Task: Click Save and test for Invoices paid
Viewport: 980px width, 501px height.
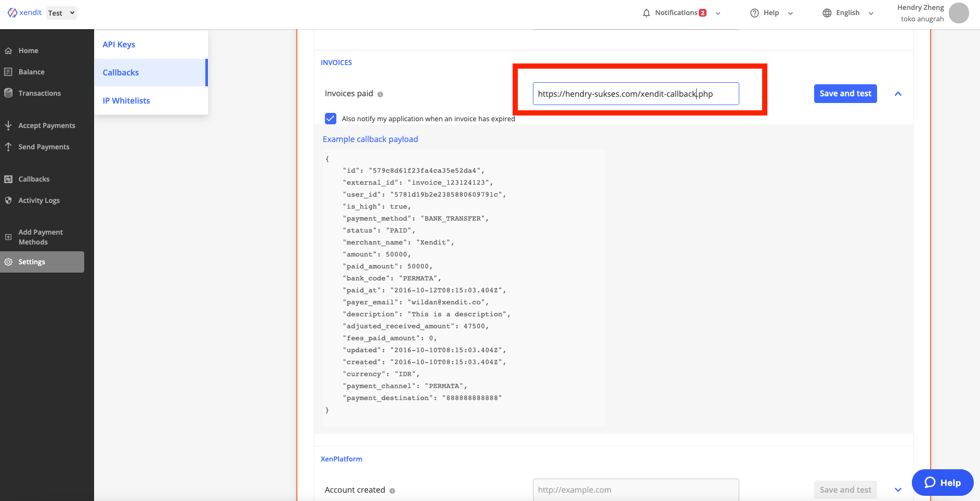Action: pyautogui.click(x=845, y=94)
